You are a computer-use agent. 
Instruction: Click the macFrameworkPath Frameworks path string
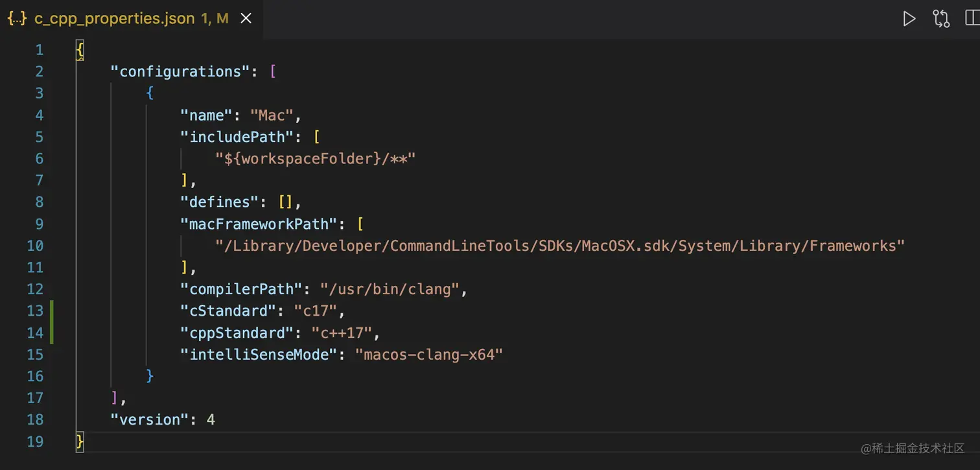point(559,246)
